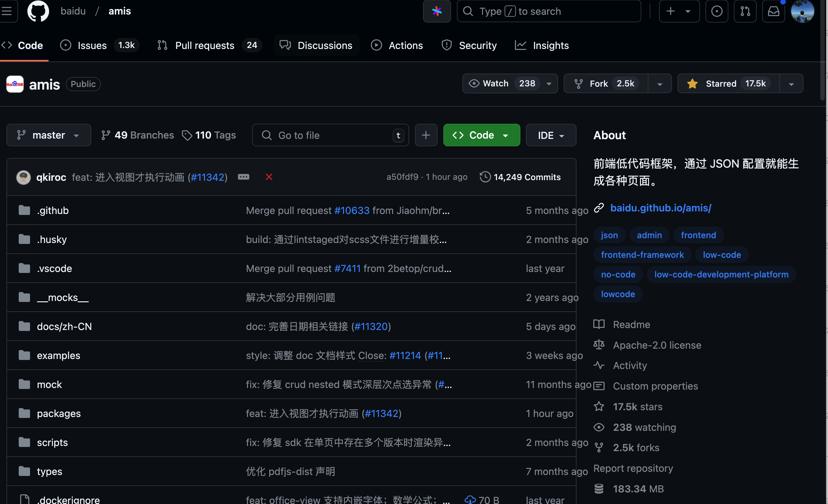Open the Copilot icon button
The height and width of the screenshot is (504, 828).
coord(437,11)
